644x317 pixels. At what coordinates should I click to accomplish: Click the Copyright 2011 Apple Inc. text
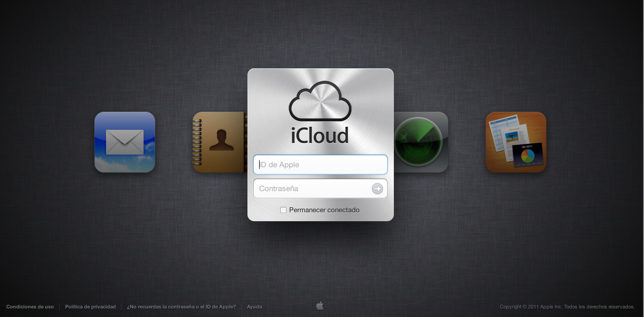point(567,307)
